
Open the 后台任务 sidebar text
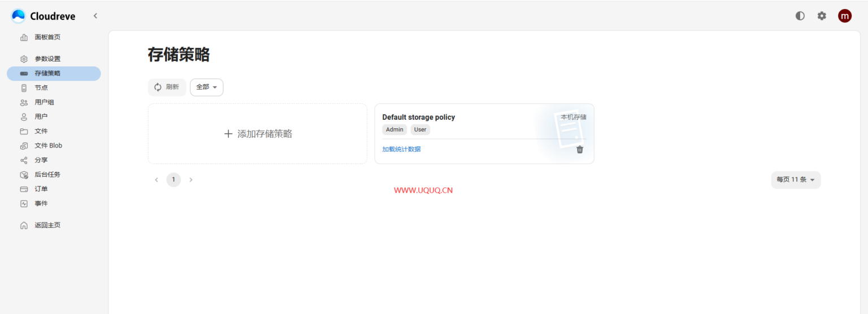point(47,175)
